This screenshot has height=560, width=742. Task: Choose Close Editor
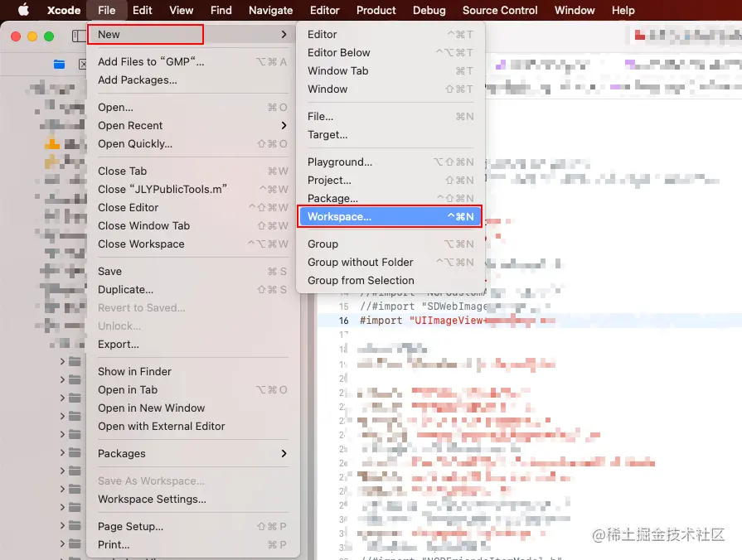coord(192,208)
